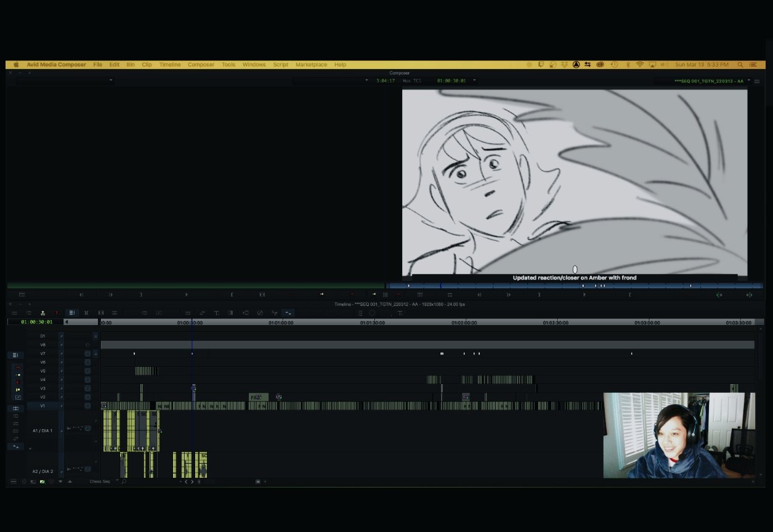Toggle the V6 track monitor icon
Viewport: 773px width, 532px height.
(87, 362)
